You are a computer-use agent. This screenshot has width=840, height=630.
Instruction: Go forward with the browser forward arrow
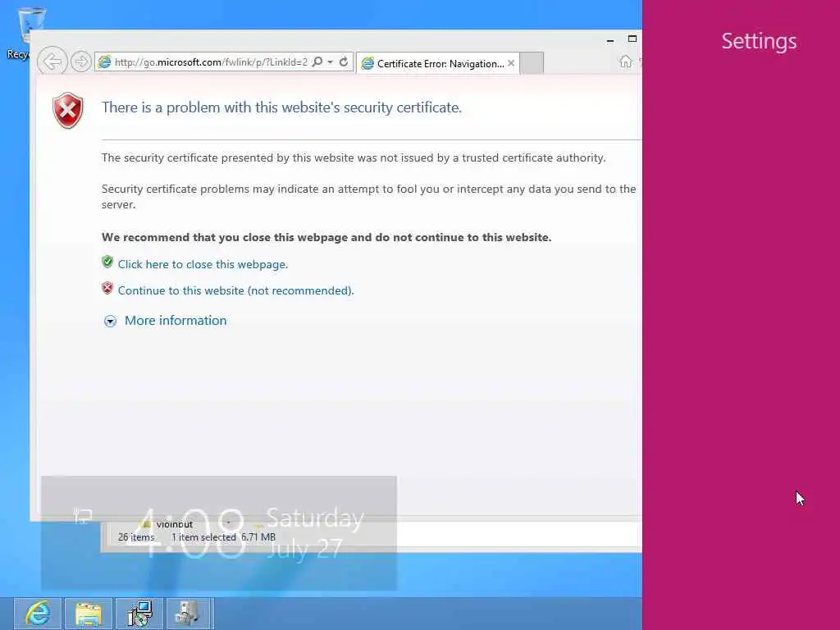tap(81, 62)
